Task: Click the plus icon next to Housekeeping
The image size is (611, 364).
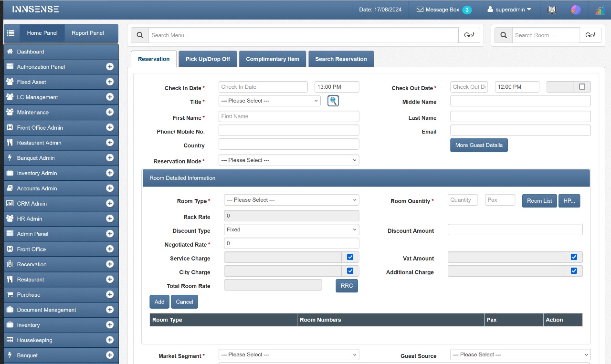Action: pyautogui.click(x=110, y=340)
